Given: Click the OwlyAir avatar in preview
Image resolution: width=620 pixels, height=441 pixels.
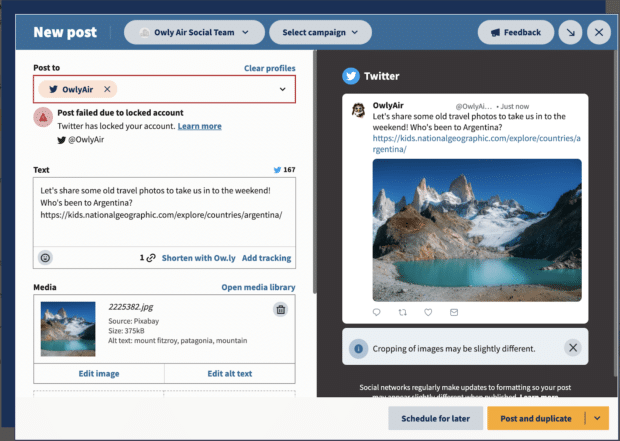Looking at the screenshot, I should point(359,110).
